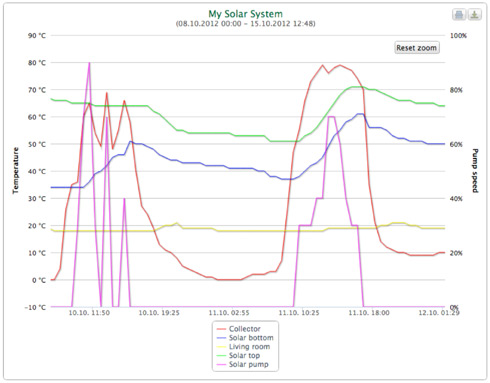Viewport: 490px width, 383px height.
Task: Click the download chart icon
Action: (x=475, y=15)
